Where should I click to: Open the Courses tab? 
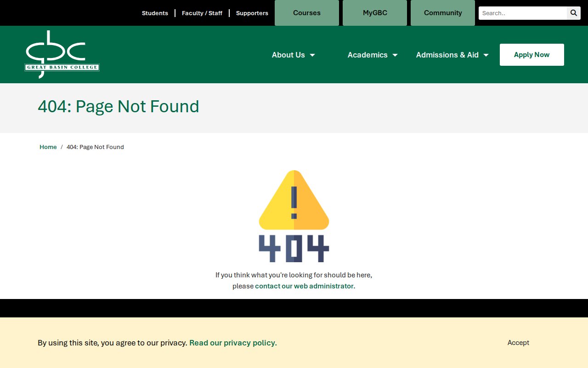click(x=307, y=13)
